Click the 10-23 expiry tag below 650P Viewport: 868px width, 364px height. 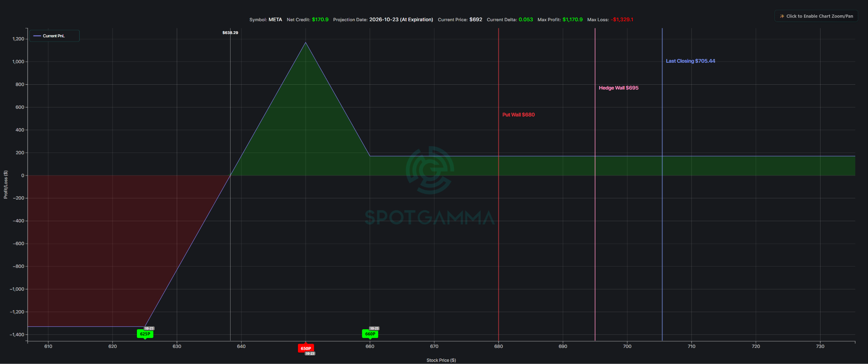[x=310, y=353]
